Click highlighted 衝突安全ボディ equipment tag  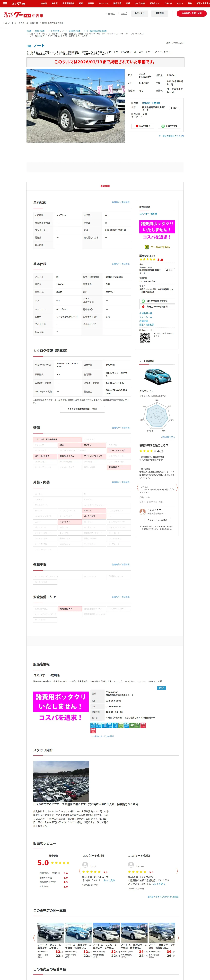(70, 609)
